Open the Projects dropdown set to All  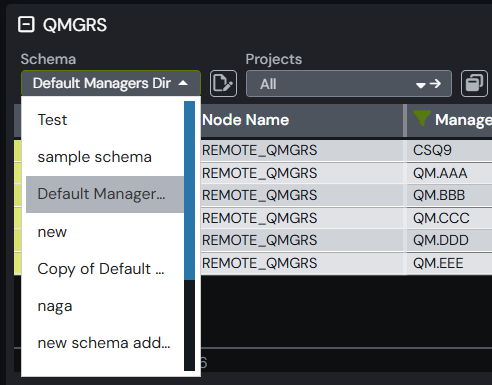coord(349,84)
